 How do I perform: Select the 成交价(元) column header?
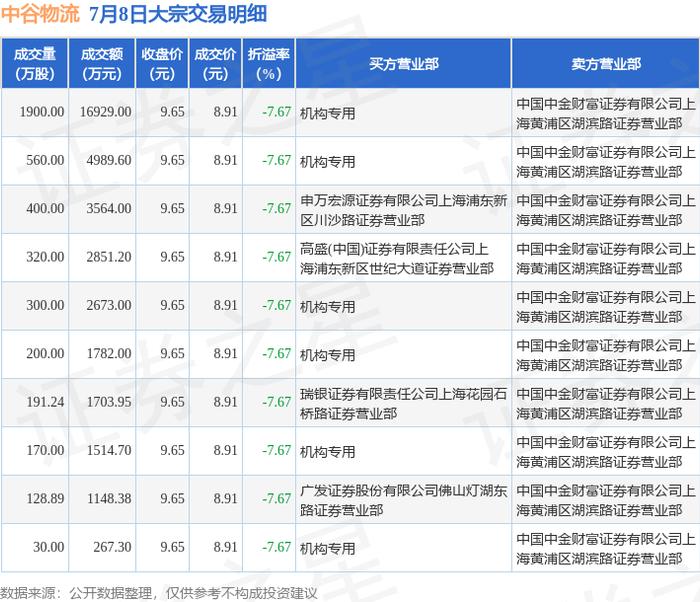pyautogui.click(x=215, y=63)
